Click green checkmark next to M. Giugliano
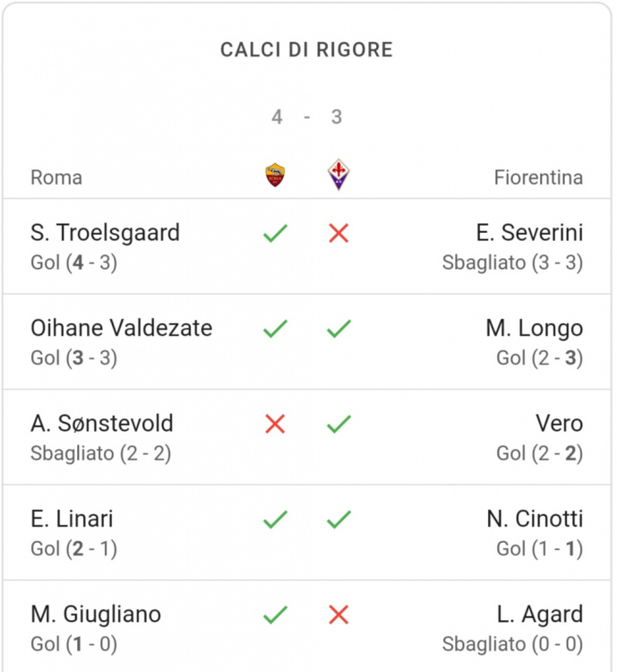Image resolution: width=617 pixels, height=672 pixels. pos(275,615)
